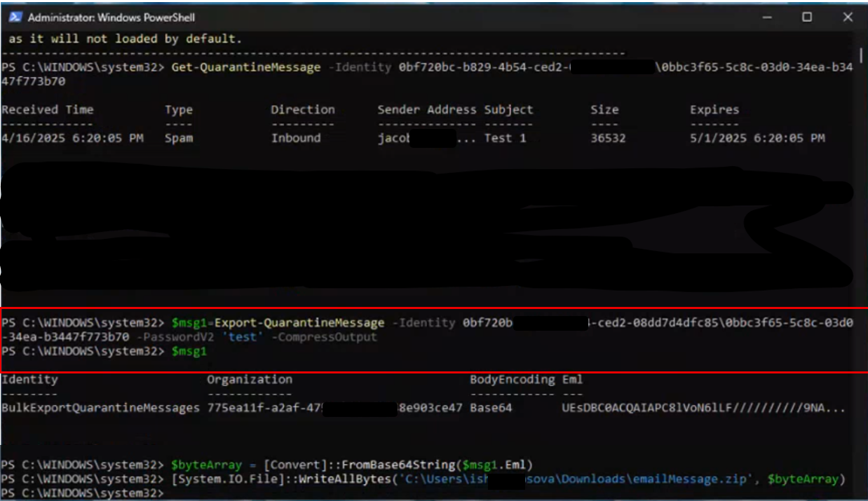Click the Export-QuarantineMessage cmdlet text

pyautogui.click(x=299, y=323)
